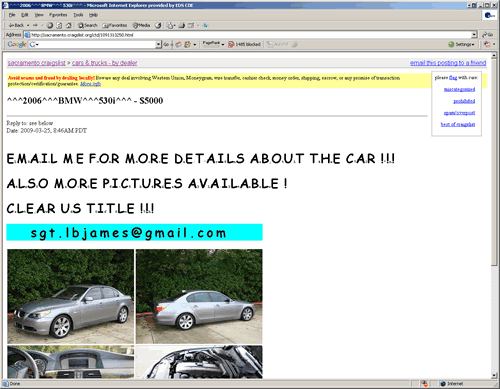
Task: Expand the Google search box dropdown
Action: [158, 44]
